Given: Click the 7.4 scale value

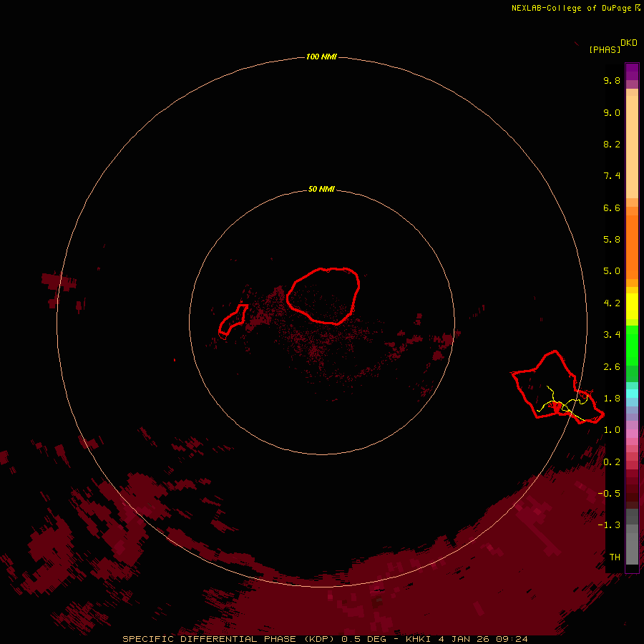Looking at the screenshot, I should click(x=612, y=176).
